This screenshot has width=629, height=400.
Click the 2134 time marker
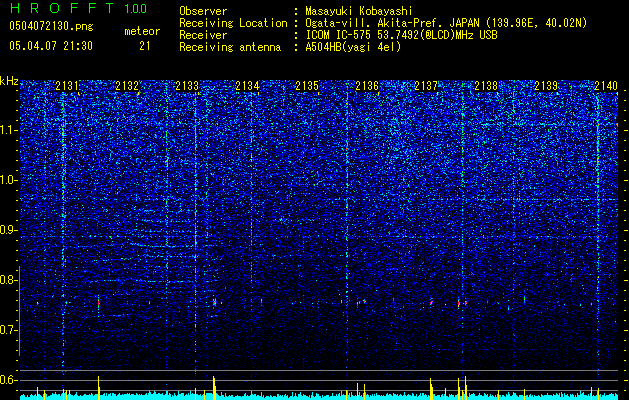(x=247, y=86)
